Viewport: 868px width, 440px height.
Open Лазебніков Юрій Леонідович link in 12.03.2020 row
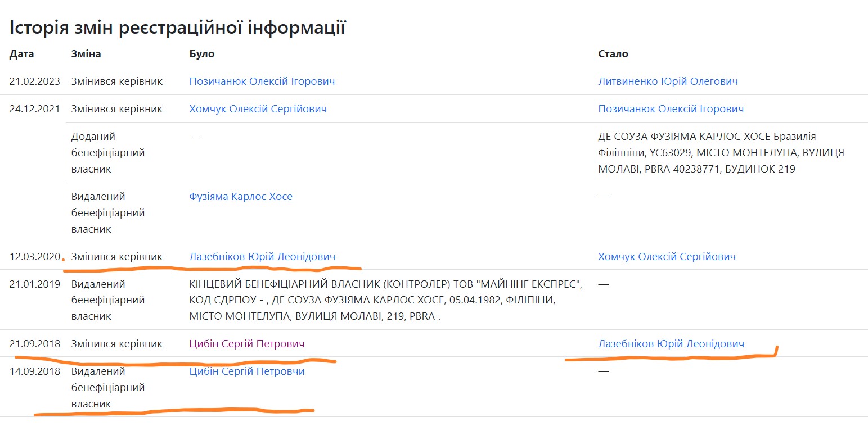(x=262, y=257)
